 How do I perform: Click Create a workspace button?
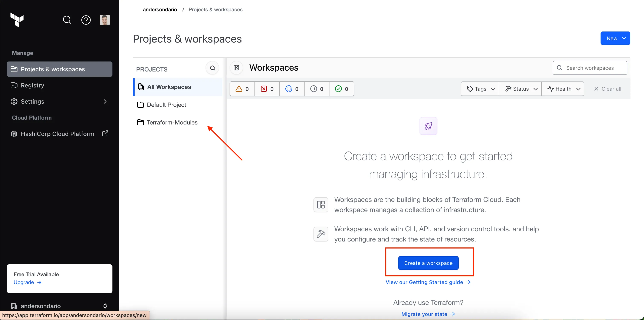[x=428, y=263]
